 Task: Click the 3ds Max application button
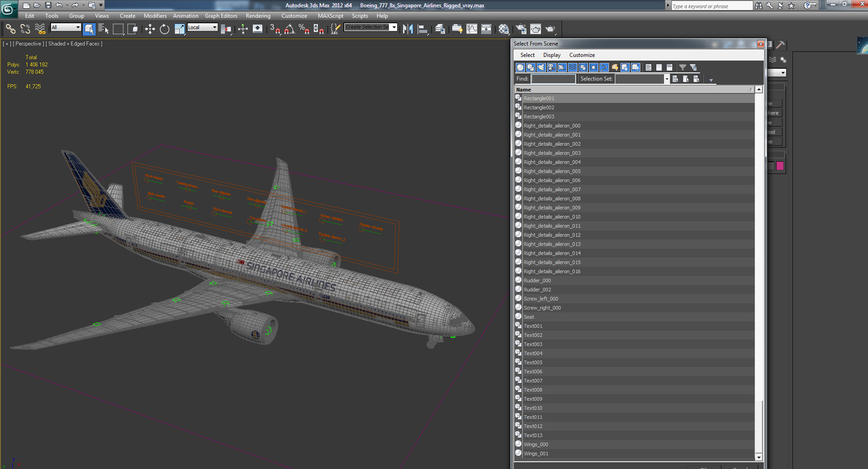tap(9, 10)
